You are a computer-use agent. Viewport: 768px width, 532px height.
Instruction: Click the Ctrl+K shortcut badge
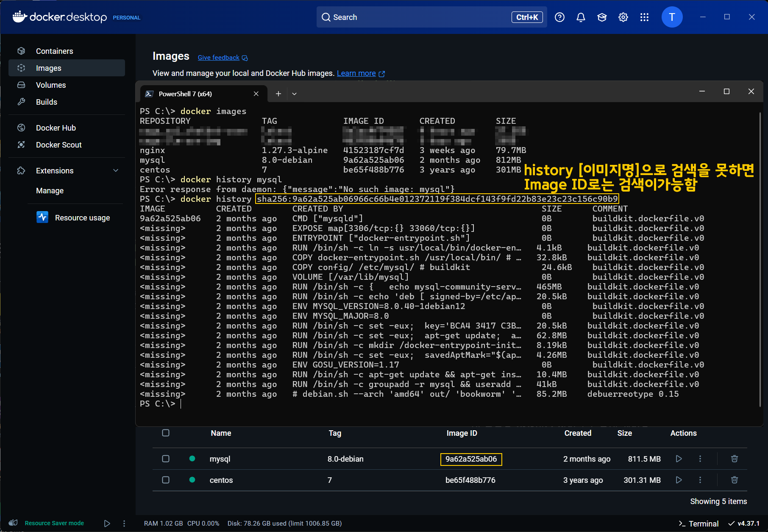coord(527,17)
